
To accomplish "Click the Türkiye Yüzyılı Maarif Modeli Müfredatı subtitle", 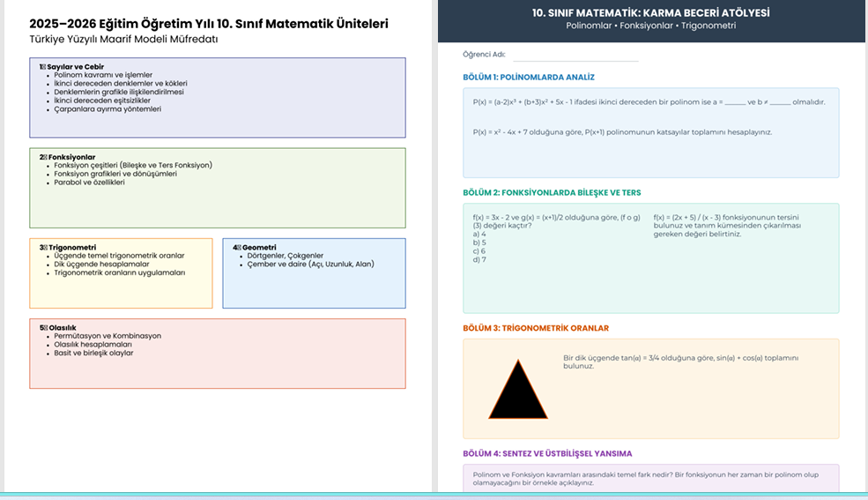I will point(123,40).
